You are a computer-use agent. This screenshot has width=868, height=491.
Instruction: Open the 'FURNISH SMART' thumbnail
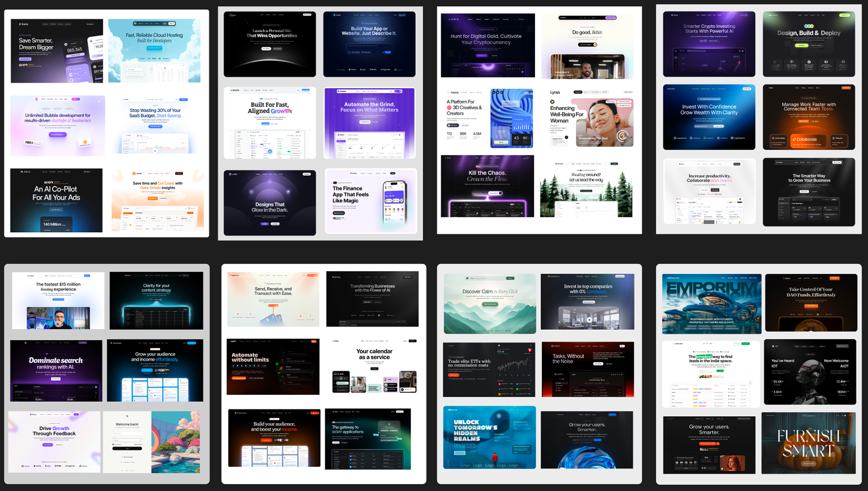pos(809,443)
